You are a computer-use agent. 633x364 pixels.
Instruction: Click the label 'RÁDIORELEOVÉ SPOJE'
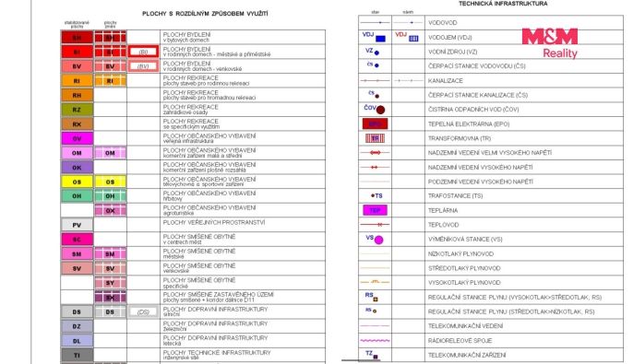point(460,340)
